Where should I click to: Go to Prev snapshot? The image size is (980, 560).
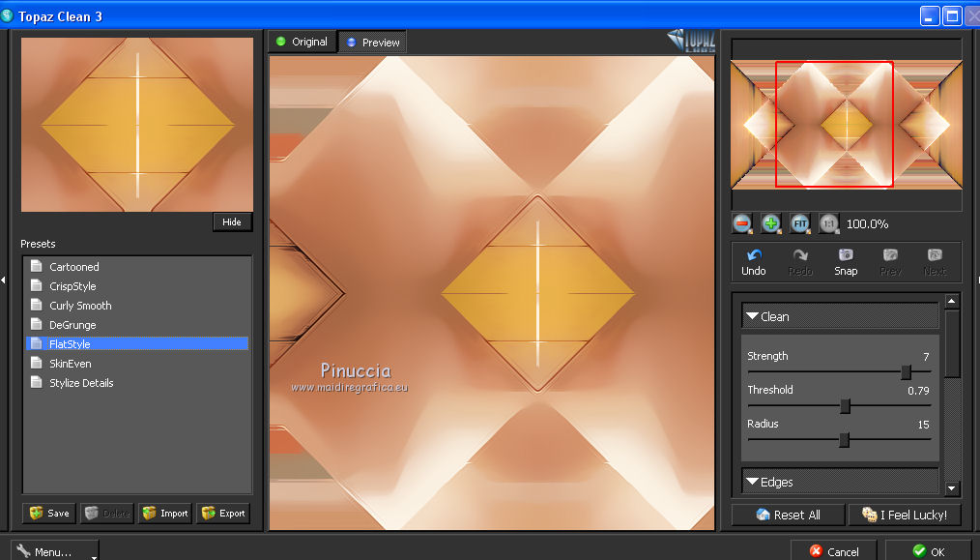891,262
